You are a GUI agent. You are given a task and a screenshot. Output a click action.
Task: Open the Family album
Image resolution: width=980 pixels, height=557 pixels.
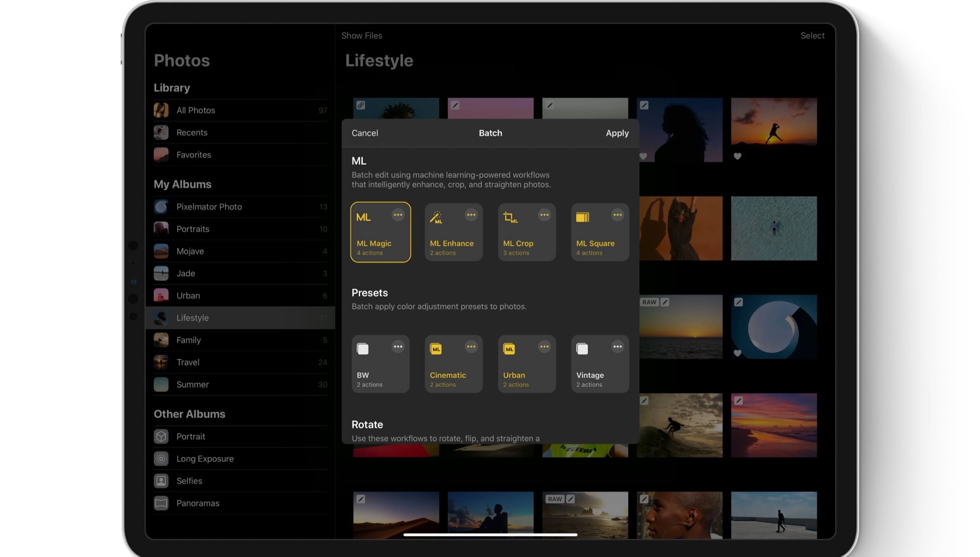click(x=240, y=340)
